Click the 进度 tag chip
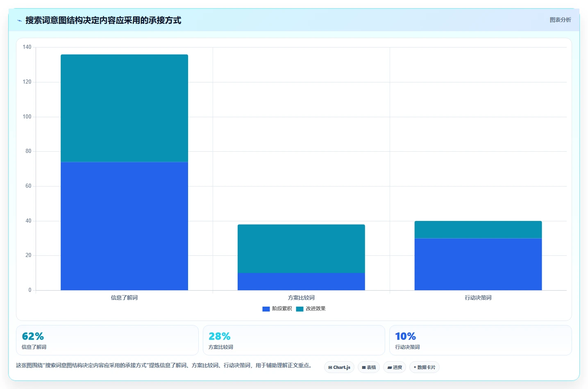This screenshot has height=389, width=588. [x=395, y=367]
